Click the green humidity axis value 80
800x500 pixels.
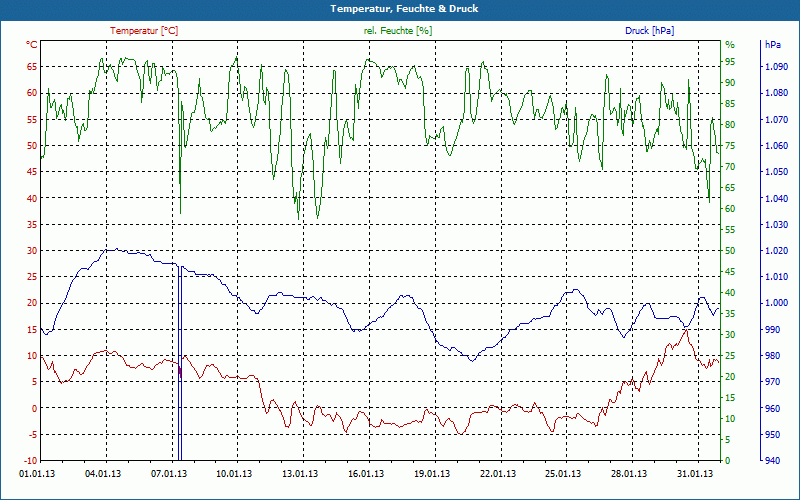coord(731,124)
